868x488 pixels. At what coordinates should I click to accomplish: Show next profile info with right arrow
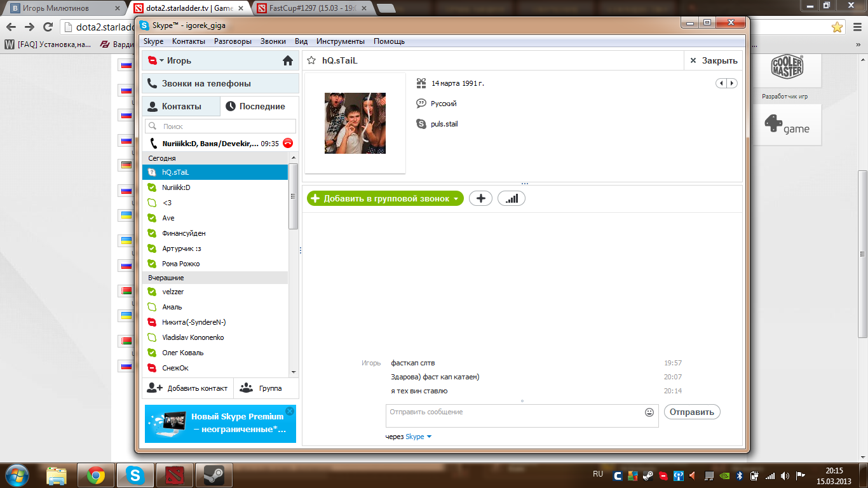(732, 83)
